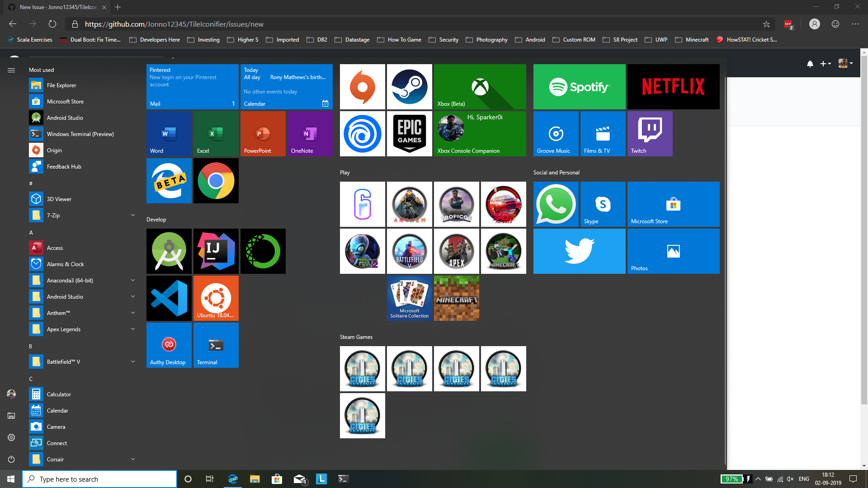The image size is (868, 488).
Task: Open Microsoft Solitaire Collection tile
Action: (x=409, y=298)
